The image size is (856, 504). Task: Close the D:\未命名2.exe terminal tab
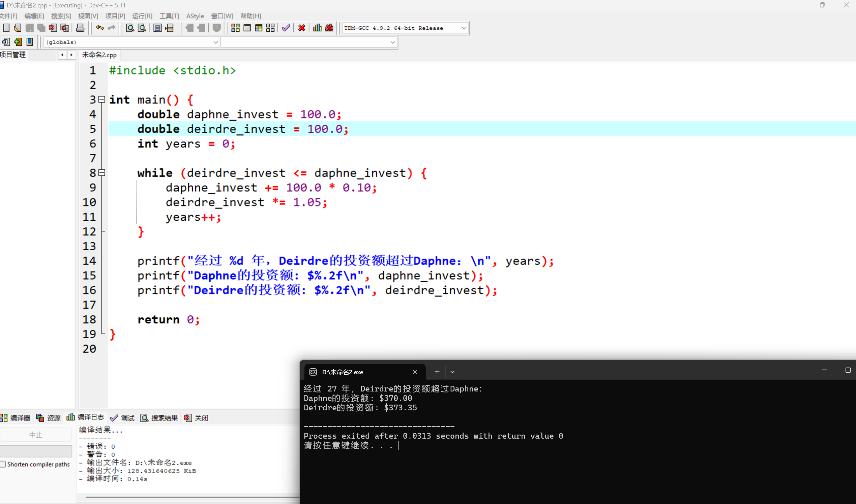pos(415,372)
